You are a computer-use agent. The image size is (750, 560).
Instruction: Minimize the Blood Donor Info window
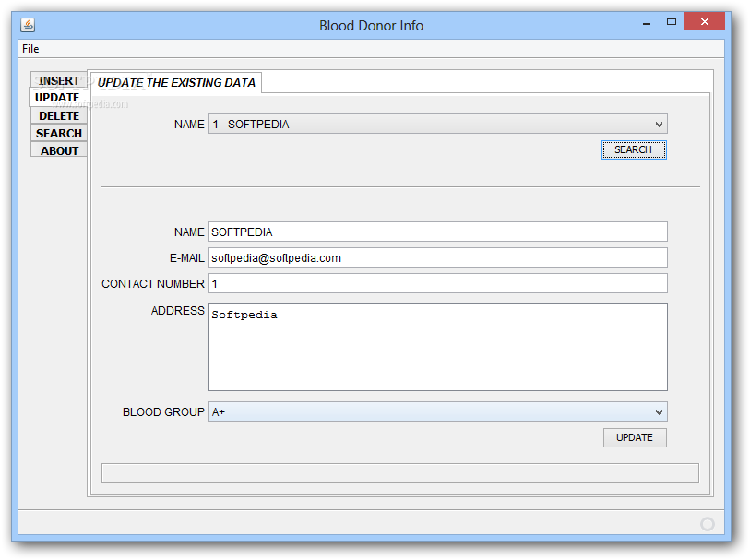click(x=647, y=22)
